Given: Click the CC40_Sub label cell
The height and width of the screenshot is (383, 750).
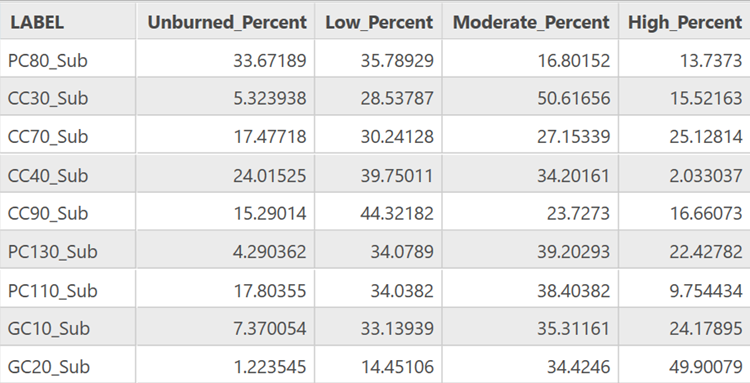Looking at the screenshot, I should click(68, 175).
